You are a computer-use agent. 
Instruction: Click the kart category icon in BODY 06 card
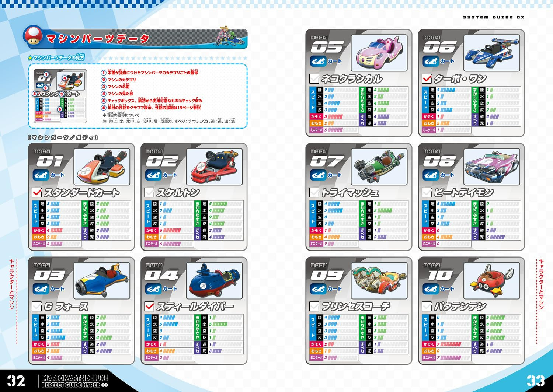point(431,61)
